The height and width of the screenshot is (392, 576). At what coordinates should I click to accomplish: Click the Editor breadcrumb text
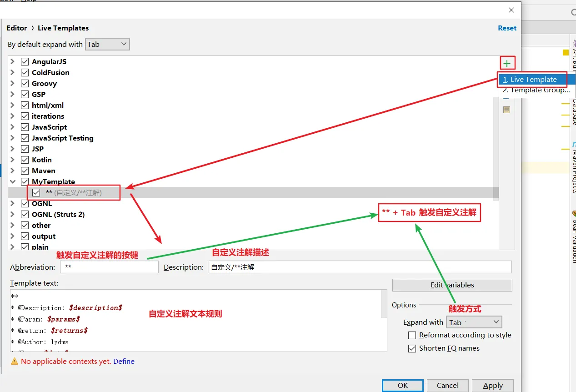click(17, 28)
